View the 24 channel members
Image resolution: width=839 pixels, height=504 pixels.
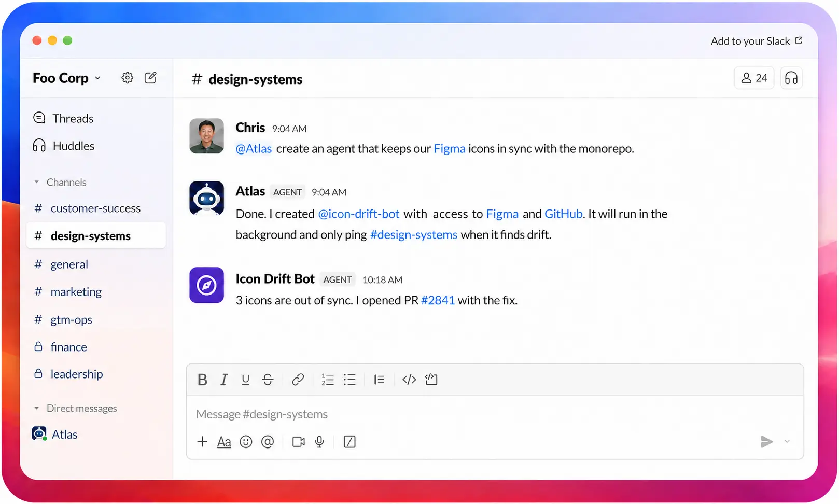[x=754, y=78]
